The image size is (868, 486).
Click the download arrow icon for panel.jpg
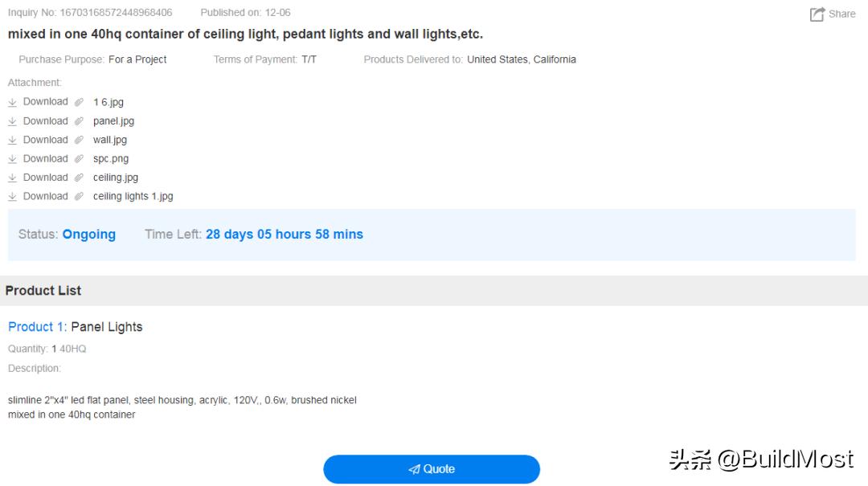click(x=12, y=121)
